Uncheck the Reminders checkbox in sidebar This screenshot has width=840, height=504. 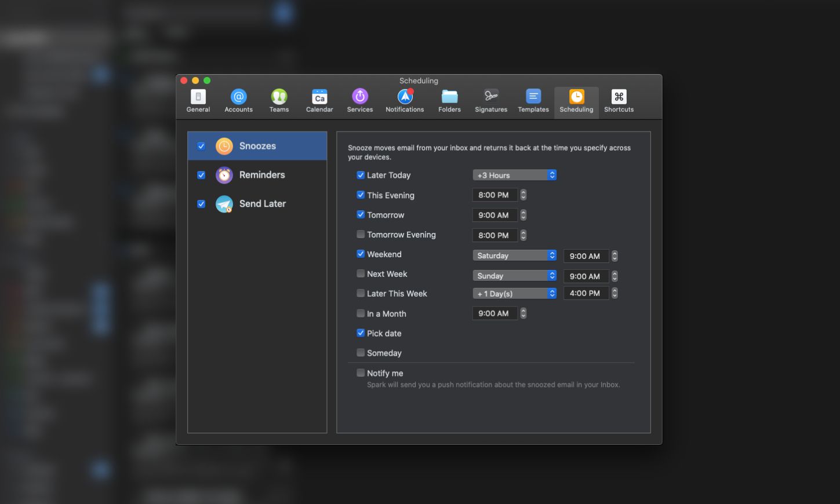pos(201,175)
